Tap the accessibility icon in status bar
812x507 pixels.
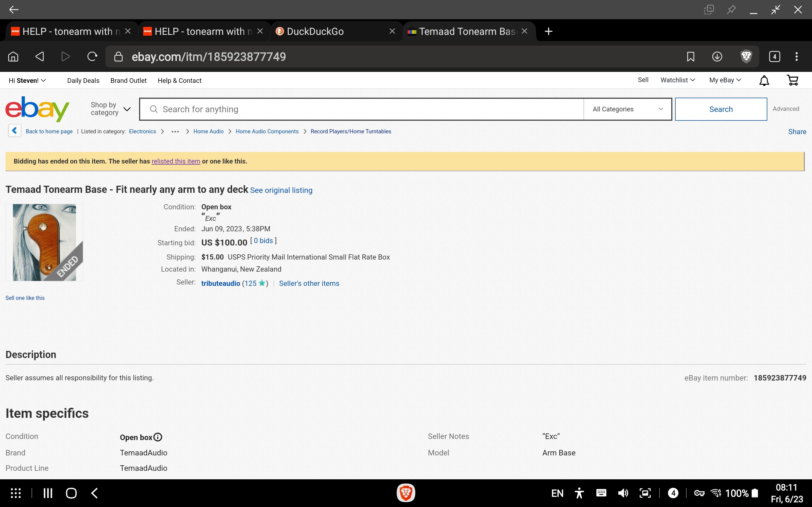(x=579, y=493)
